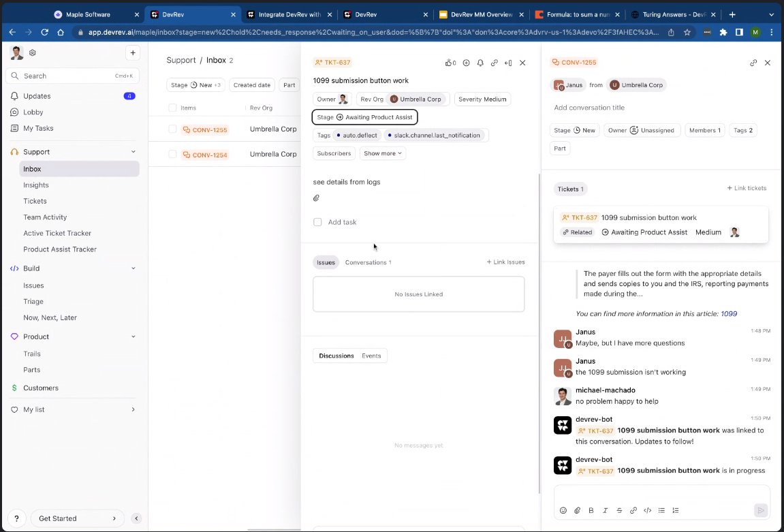
Task: Click Link Issues button
Action: (506, 262)
